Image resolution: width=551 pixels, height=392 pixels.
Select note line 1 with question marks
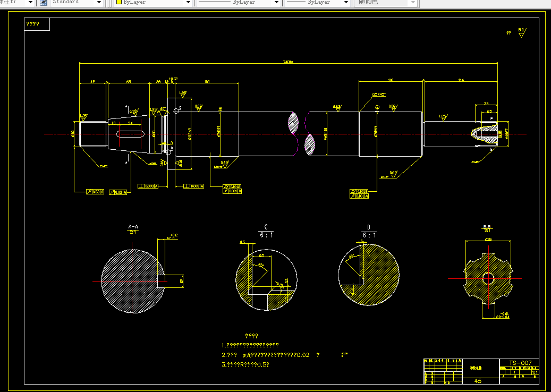[250, 346]
